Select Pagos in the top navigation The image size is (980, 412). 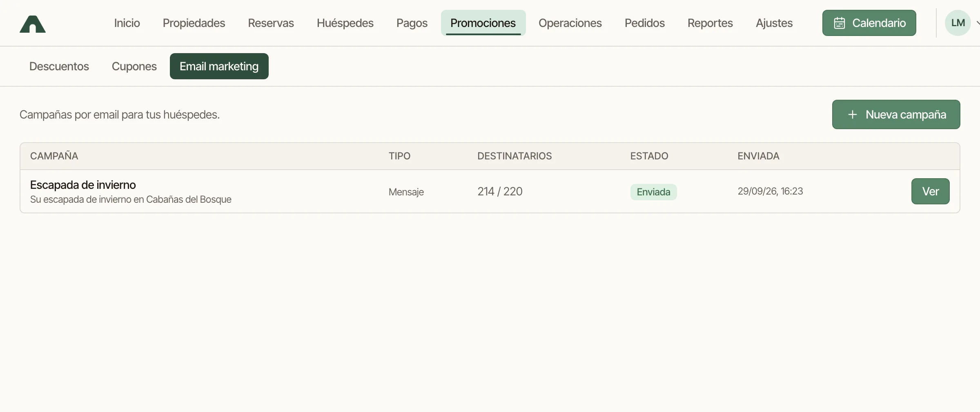412,23
